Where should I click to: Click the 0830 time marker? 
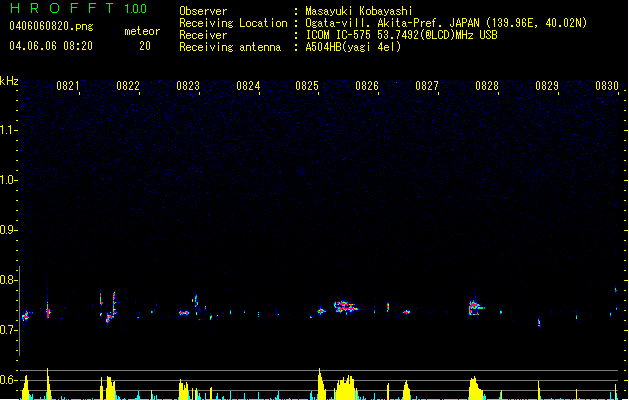click(607, 86)
